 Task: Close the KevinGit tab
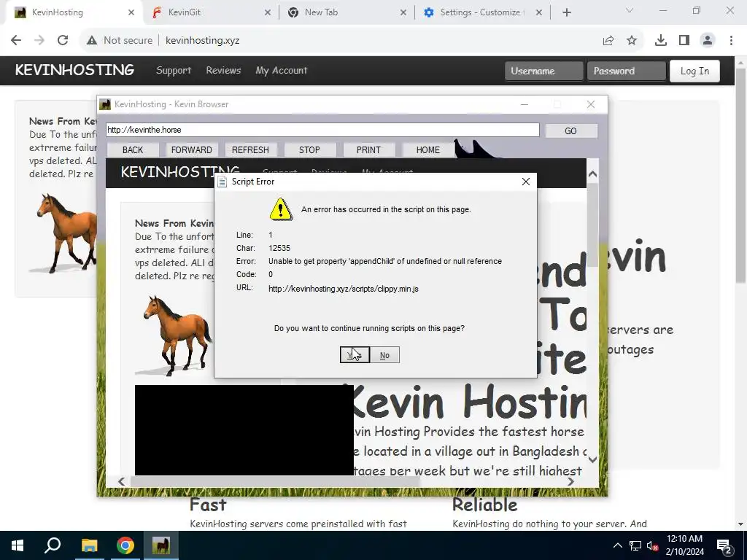click(268, 12)
